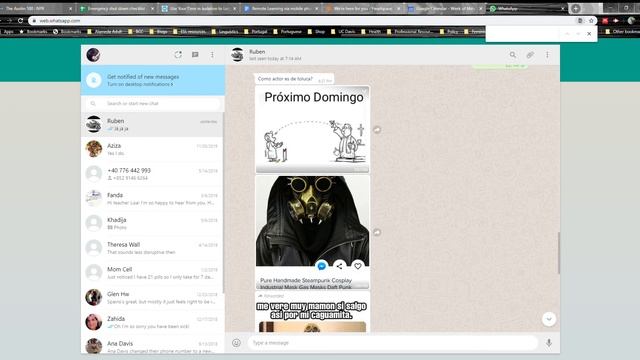Image resolution: width=640 pixels, height=360 pixels.
Task: Forward the Próximo Domingo cartoon image
Action: pyautogui.click(x=377, y=130)
